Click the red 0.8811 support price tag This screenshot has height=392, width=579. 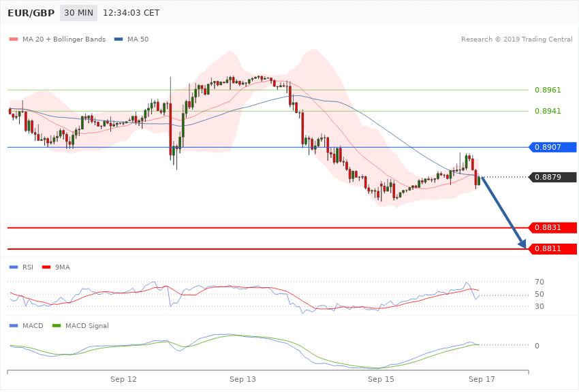point(553,248)
